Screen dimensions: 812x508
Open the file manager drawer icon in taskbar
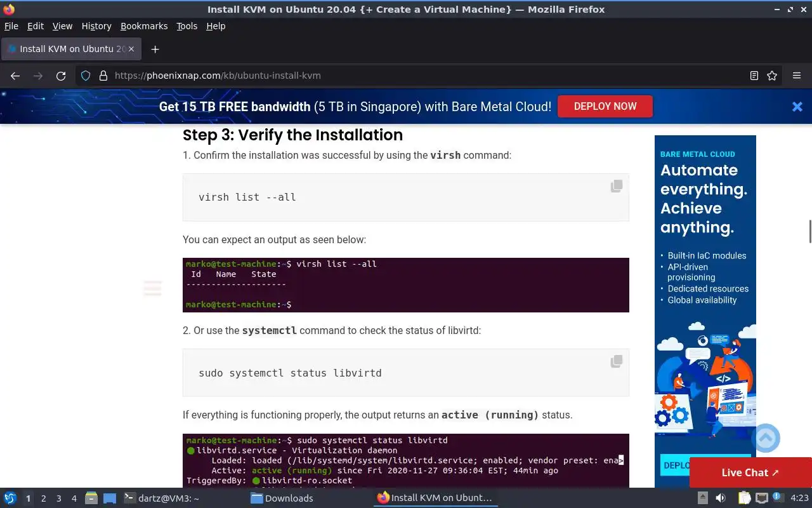click(x=91, y=498)
